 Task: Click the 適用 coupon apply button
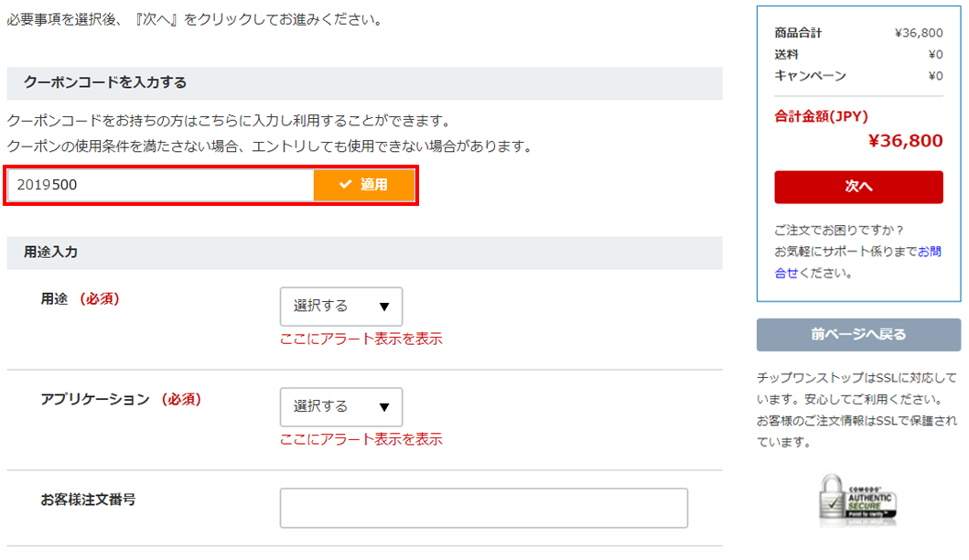[364, 185]
